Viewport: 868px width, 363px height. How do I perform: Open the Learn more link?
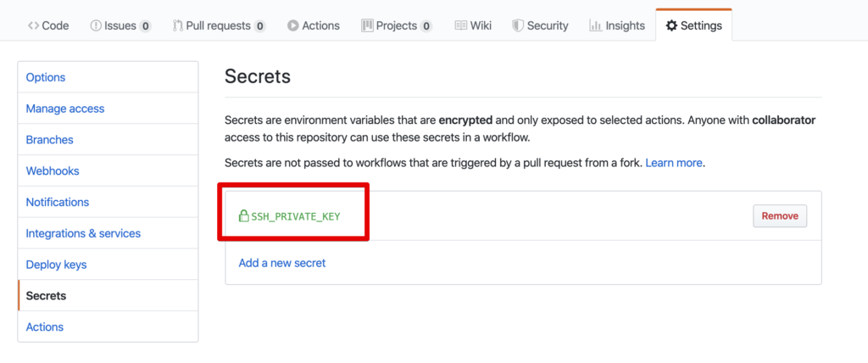pos(674,163)
